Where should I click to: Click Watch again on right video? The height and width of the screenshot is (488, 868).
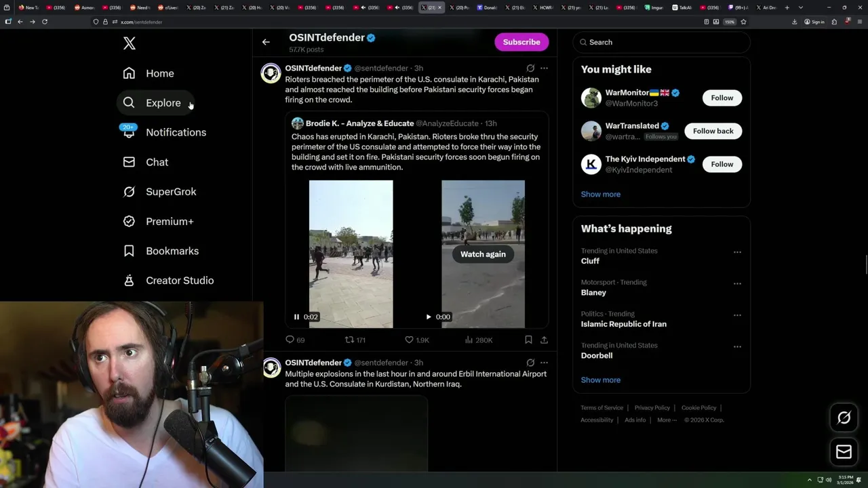(483, 254)
